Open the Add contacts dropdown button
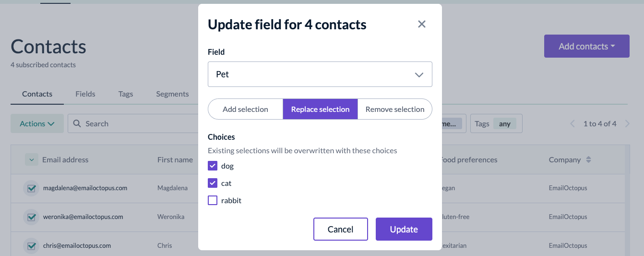Screen dimensions: 644x256 [587, 46]
